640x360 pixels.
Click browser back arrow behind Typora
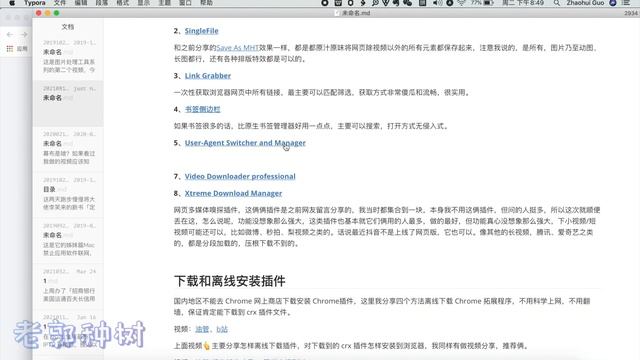[x=10, y=35]
